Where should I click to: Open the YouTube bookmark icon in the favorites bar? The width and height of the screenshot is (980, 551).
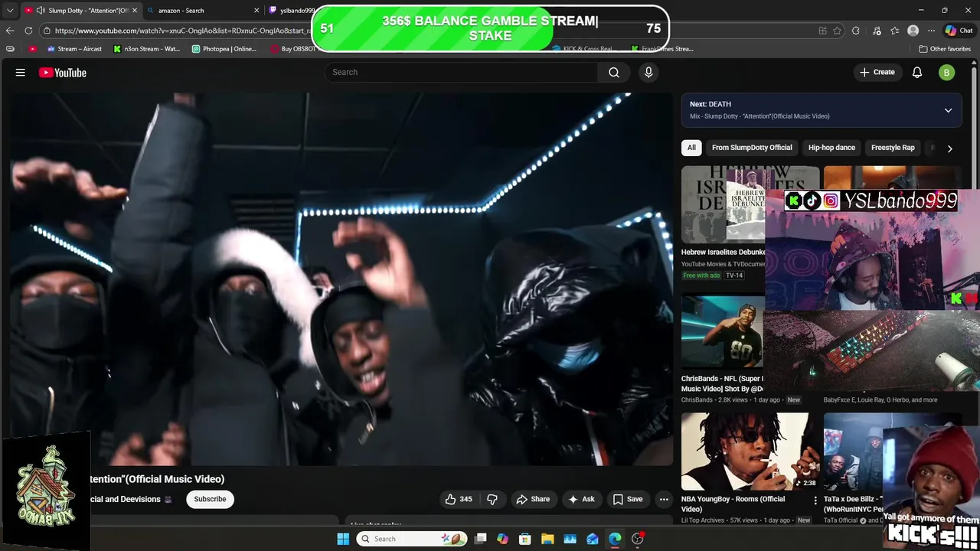[x=32, y=49]
